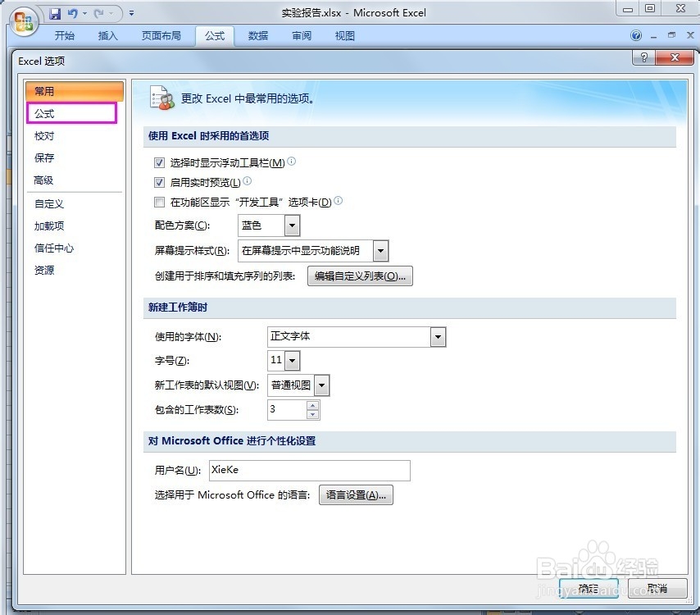Maximize the Excel application window

tap(650, 8)
